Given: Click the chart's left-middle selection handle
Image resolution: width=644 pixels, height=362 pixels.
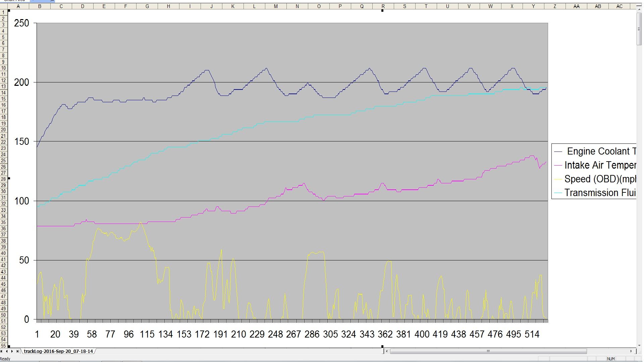Looking at the screenshot, I should tap(9, 178).
